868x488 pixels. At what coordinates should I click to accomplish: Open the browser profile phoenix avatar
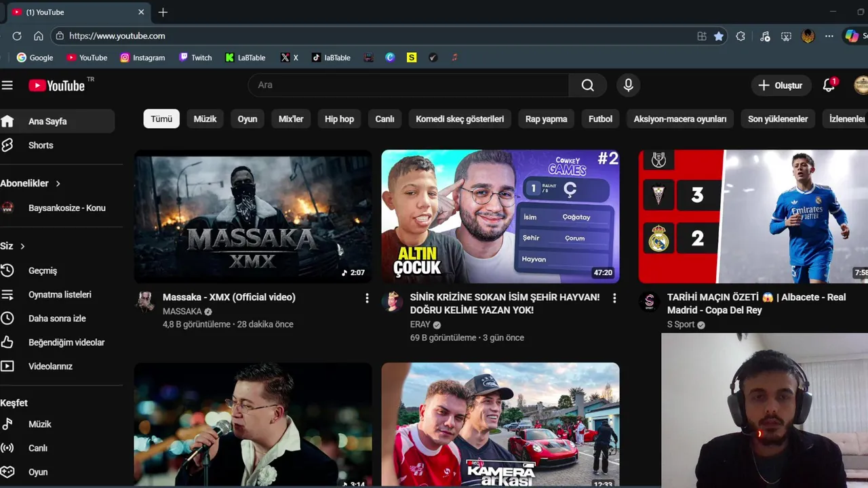pos(808,37)
